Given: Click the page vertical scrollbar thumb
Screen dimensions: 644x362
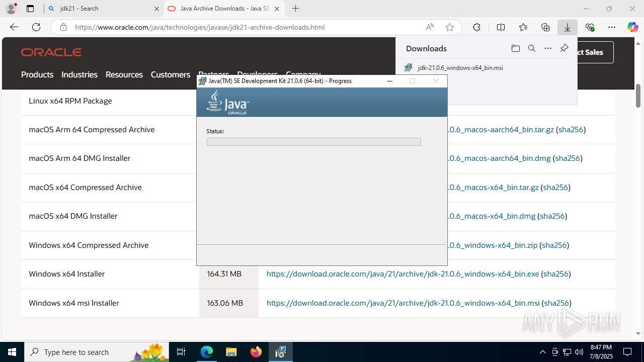Looking at the screenshot, I should coord(638,96).
